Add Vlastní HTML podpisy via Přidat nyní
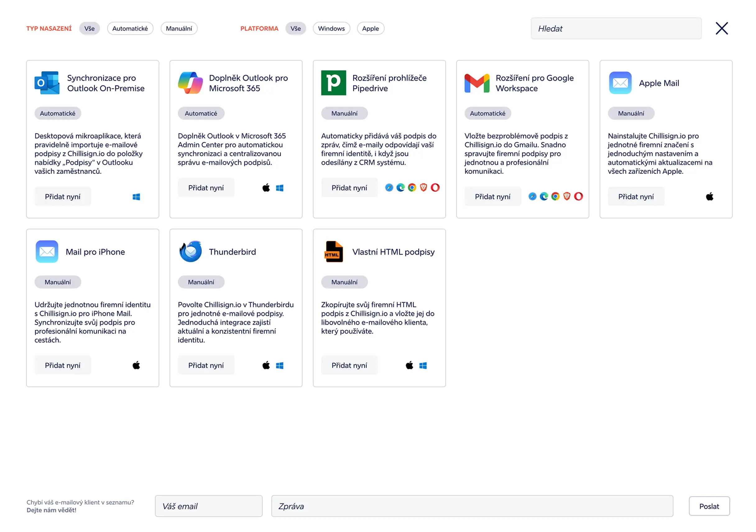This screenshot has height=532, width=756. coord(349,365)
